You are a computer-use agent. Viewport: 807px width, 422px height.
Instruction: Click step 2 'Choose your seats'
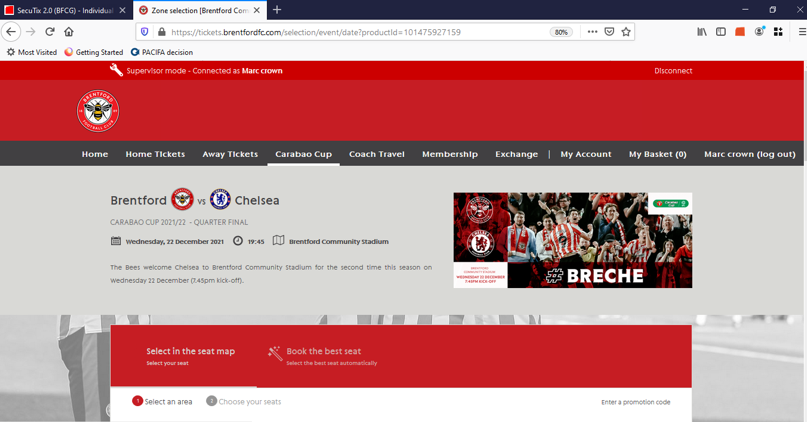pyautogui.click(x=244, y=401)
